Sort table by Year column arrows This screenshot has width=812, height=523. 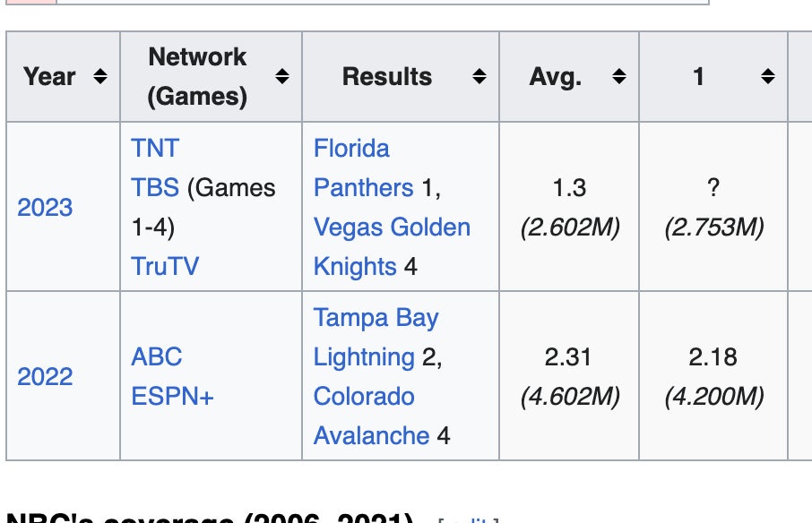click(x=100, y=77)
